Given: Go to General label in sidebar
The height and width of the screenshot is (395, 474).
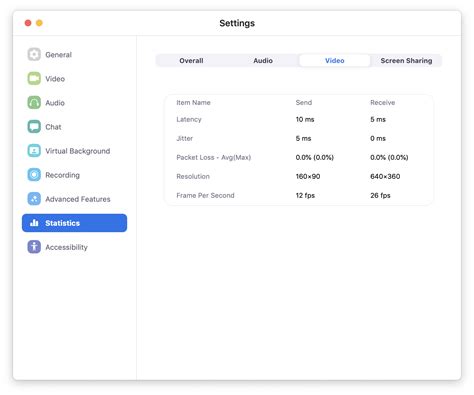Looking at the screenshot, I should pos(58,55).
